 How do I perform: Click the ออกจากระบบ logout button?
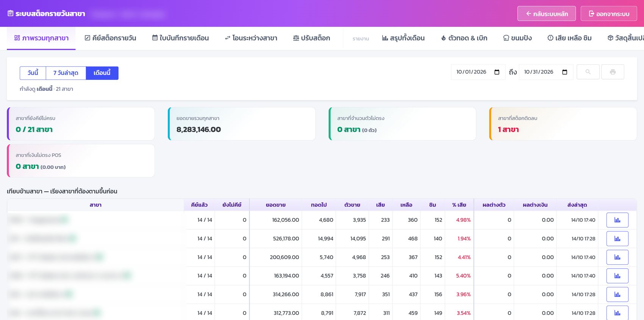609,14
